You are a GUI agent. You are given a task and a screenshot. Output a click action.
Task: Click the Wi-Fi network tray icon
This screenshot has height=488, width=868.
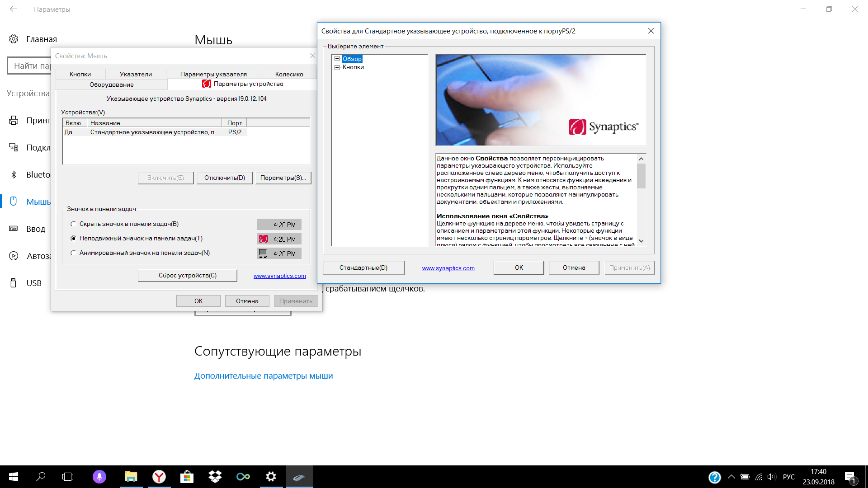(759, 477)
